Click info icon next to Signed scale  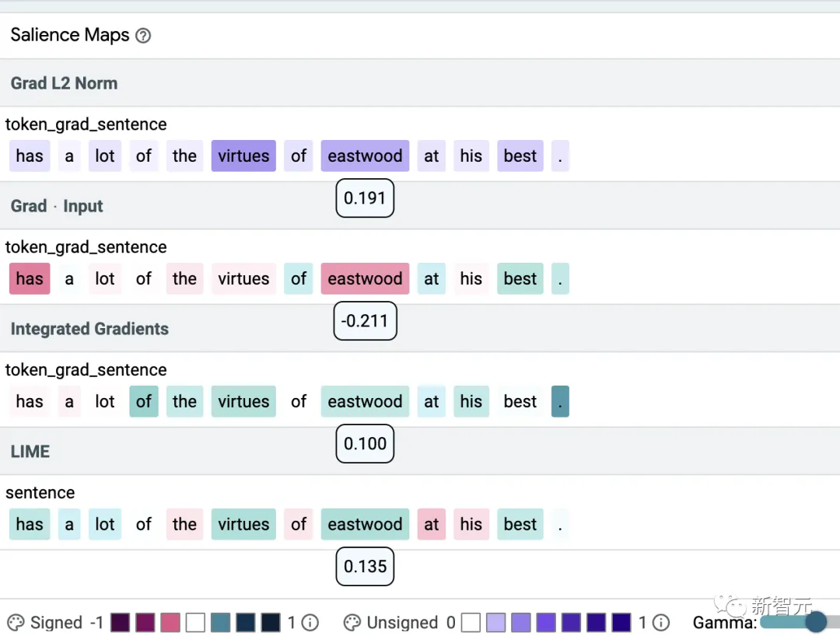point(310,623)
